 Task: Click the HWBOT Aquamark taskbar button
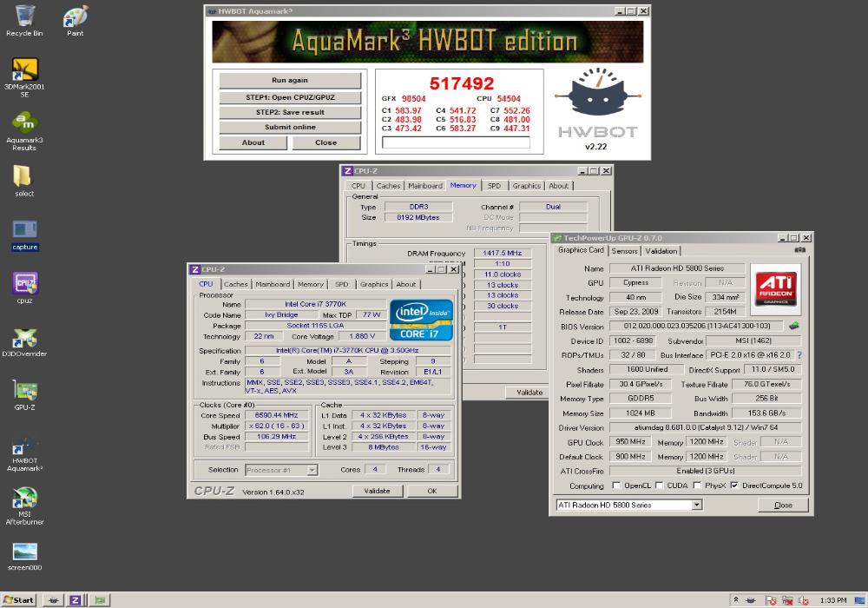click(53, 599)
